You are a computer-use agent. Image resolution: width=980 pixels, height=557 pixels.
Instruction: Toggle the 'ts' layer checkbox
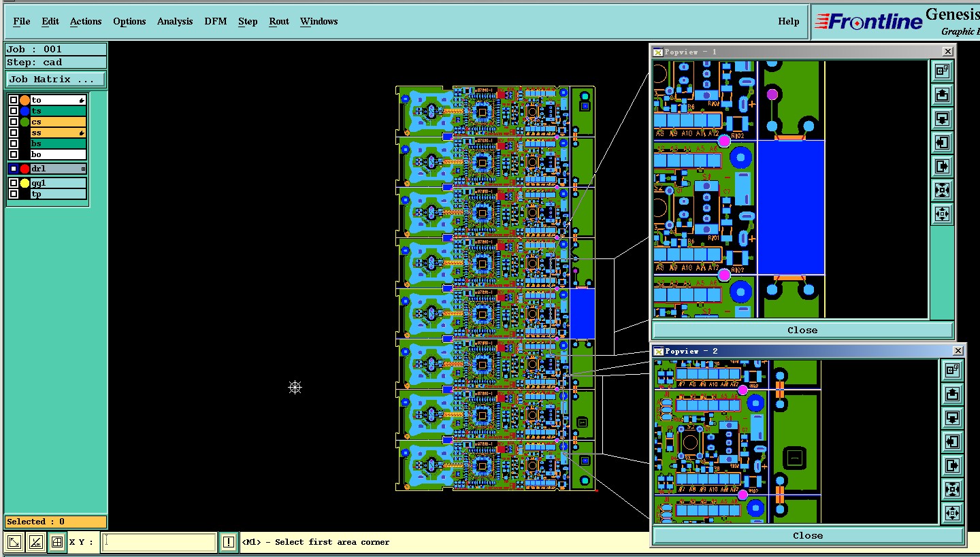14,111
